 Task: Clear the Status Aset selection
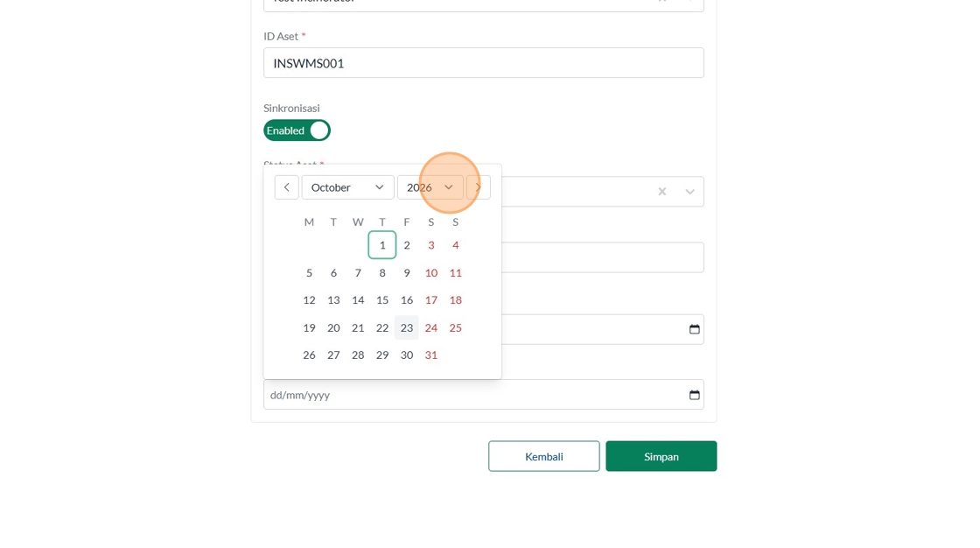pos(662,192)
